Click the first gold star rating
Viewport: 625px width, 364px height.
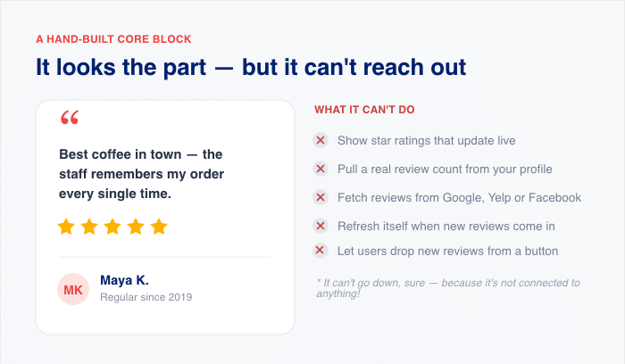coord(66,227)
